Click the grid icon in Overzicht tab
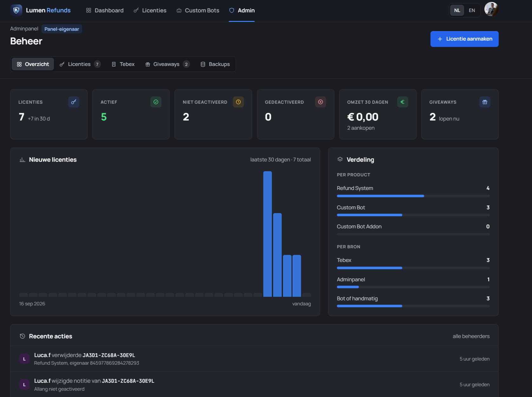The height and width of the screenshot is (397, 532). tap(19, 64)
